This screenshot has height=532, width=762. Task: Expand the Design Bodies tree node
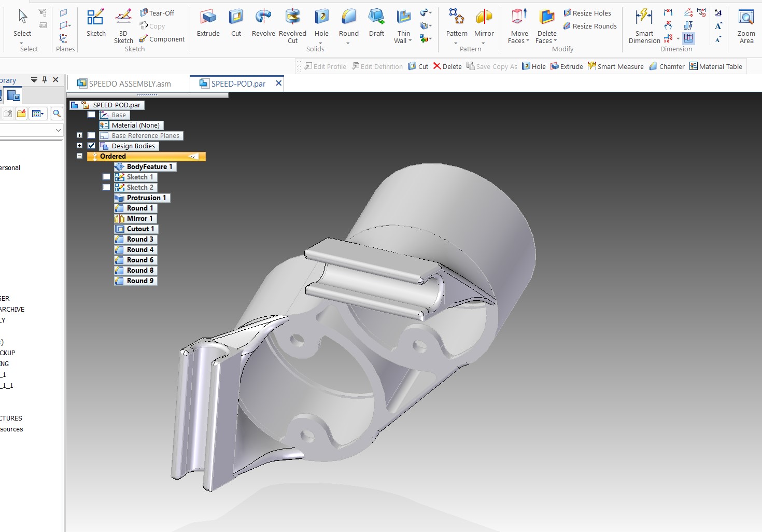(79, 146)
